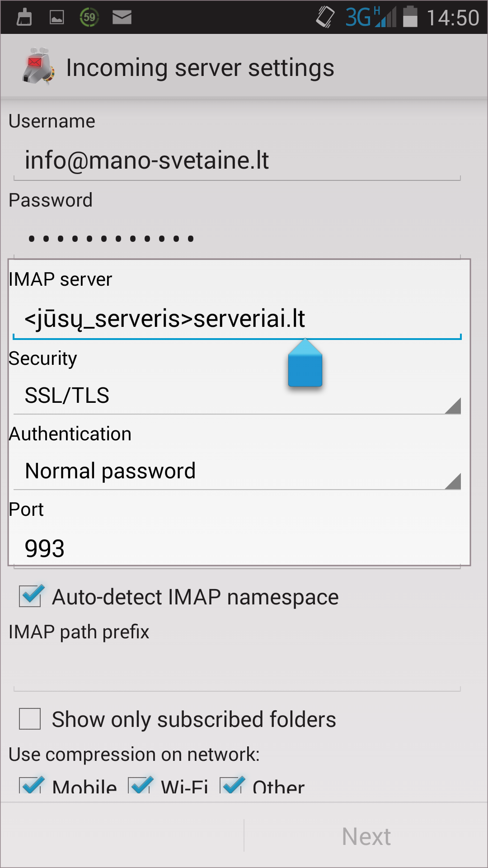Image resolution: width=488 pixels, height=868 pixels.
Task: Tap the first notification icon in status bar
Action: tap(24, 17)
